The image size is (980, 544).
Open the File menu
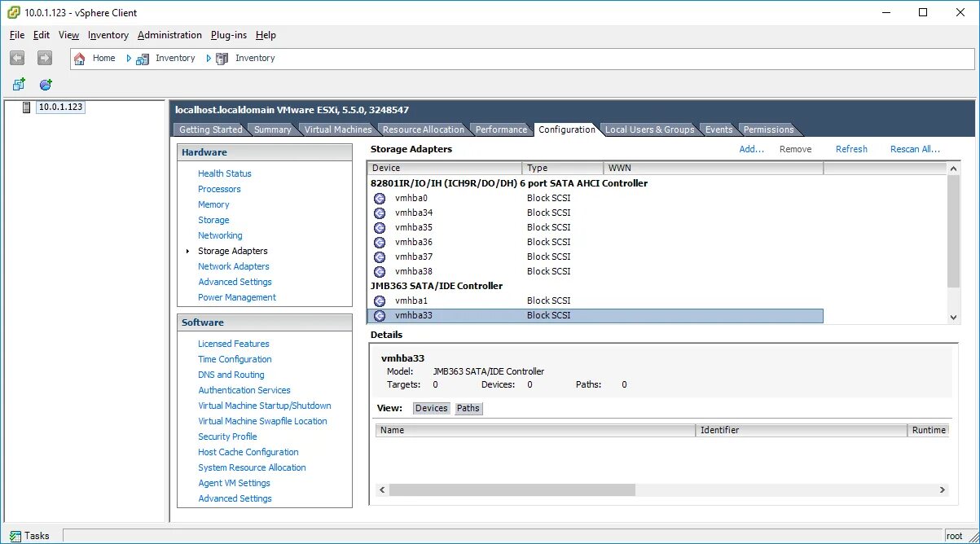coord(17,35)
